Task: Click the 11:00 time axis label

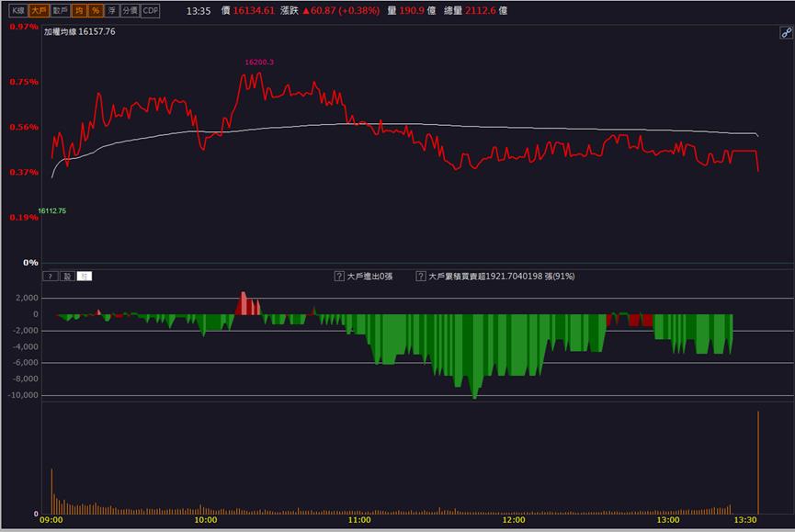Action: click(x=359, y=520)
